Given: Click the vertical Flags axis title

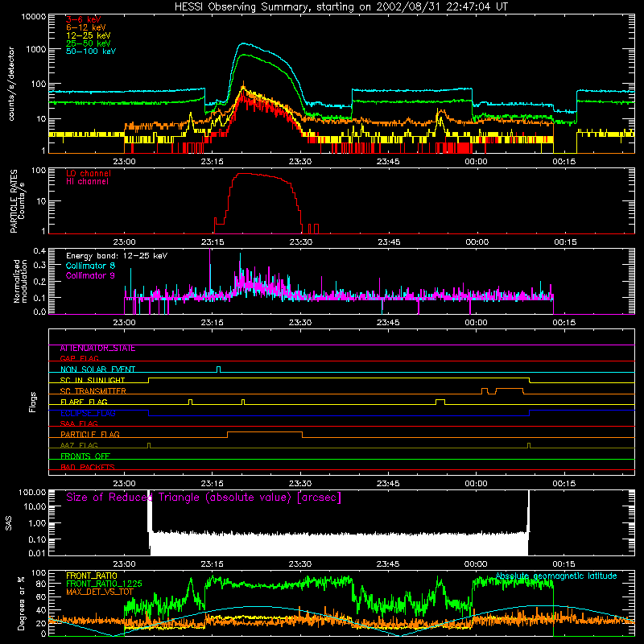Looking at the screenshot, I should pyautogui.click(x=33, y=402).
